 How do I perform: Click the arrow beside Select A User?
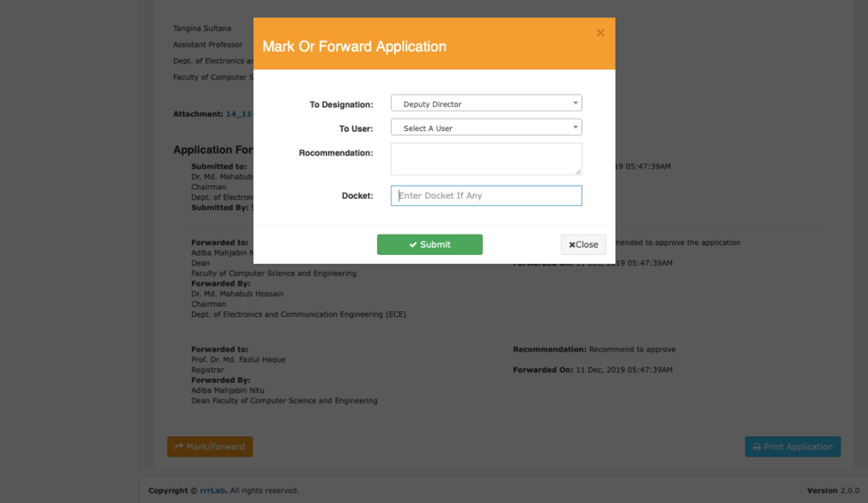pyautogui.click(x=575, y=128)
